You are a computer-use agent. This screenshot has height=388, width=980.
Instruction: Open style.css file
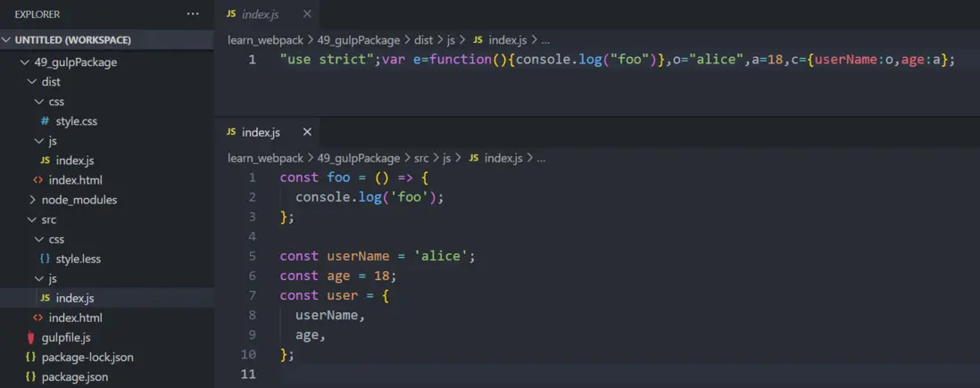tap(76, 121)
